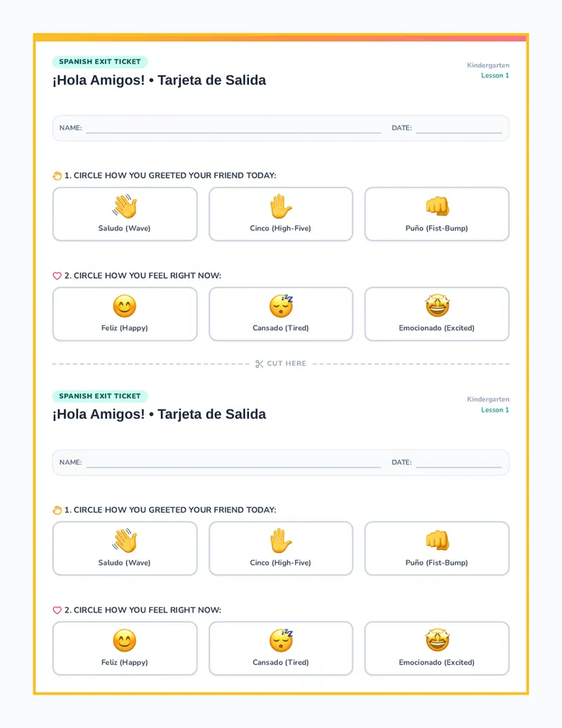Viewport: 562px width, 728px height.
Task: Click the happy face emoji in top ticket
Action: (x=124, y=306)
